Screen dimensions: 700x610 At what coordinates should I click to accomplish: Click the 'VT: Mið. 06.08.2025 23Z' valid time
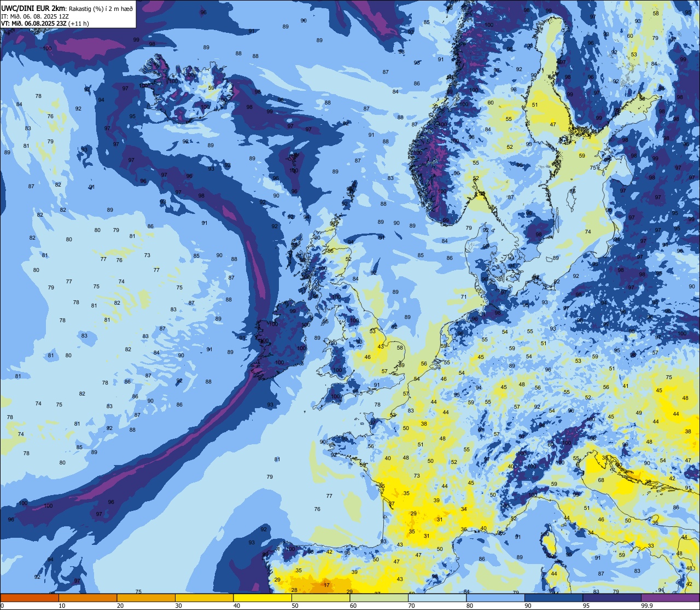pyautogui.click(x=34, y=24)
